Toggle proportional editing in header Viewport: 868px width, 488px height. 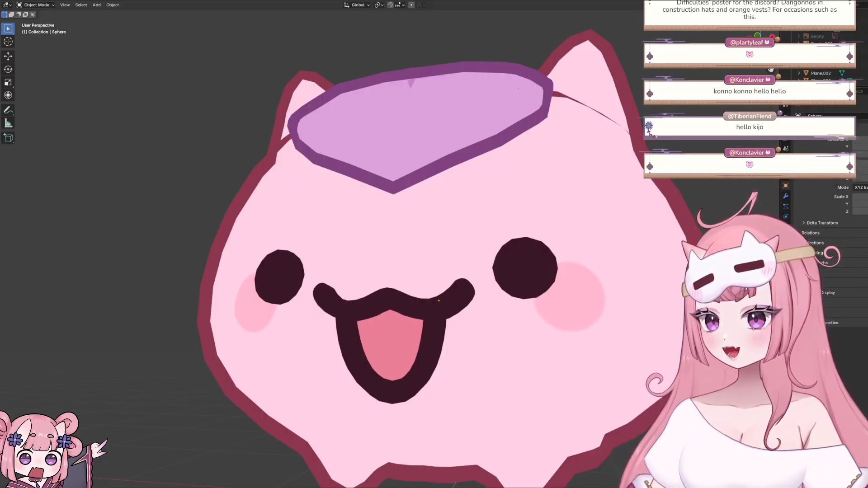tap(411, 5)
